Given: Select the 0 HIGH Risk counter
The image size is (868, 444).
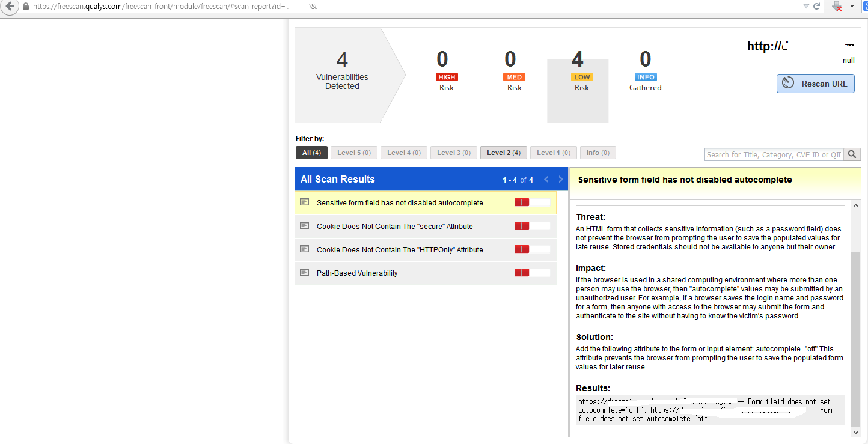Looking at the screenshot, I should (446, 70).
